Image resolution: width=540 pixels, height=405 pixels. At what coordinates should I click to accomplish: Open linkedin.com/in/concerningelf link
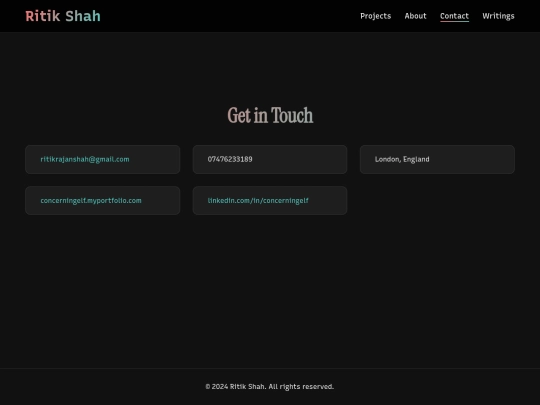click(258, 200)
